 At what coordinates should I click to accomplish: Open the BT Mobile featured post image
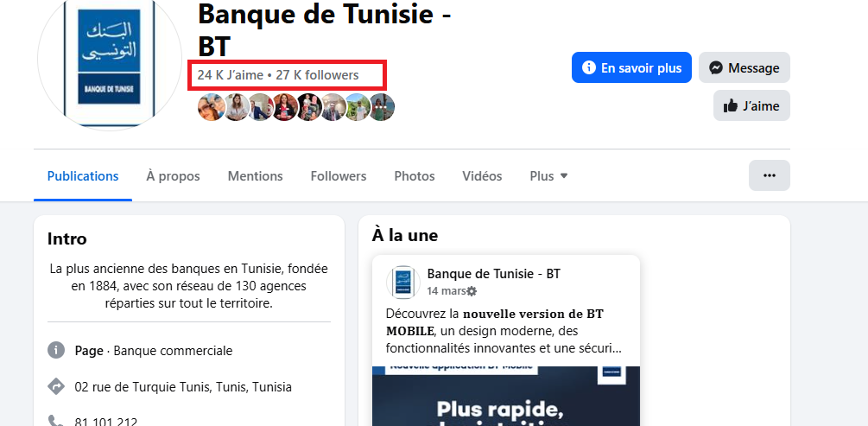pos(506,396)
